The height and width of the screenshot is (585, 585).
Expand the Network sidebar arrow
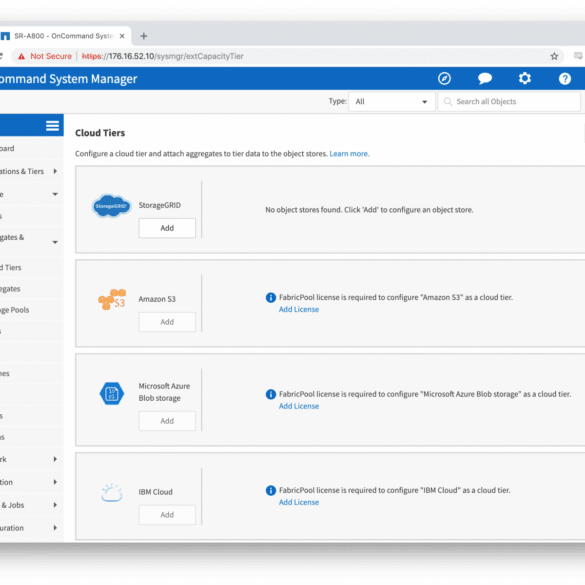[55, 459]
